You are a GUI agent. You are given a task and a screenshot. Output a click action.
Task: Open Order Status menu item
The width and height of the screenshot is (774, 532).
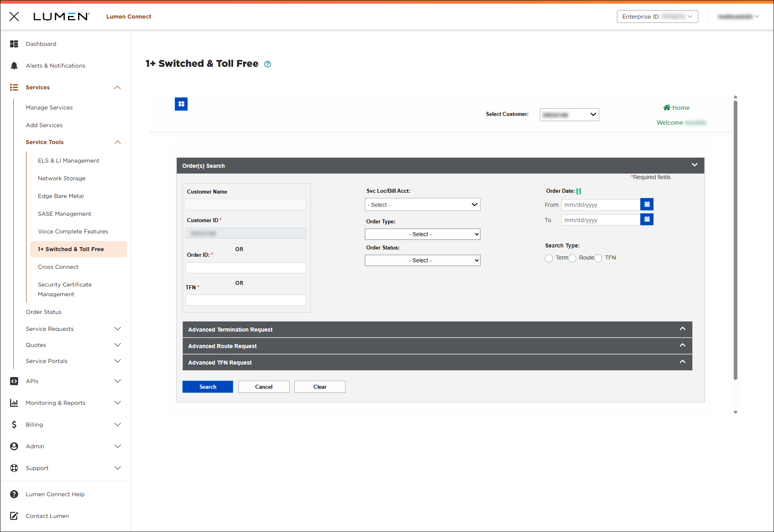(43, 312)
